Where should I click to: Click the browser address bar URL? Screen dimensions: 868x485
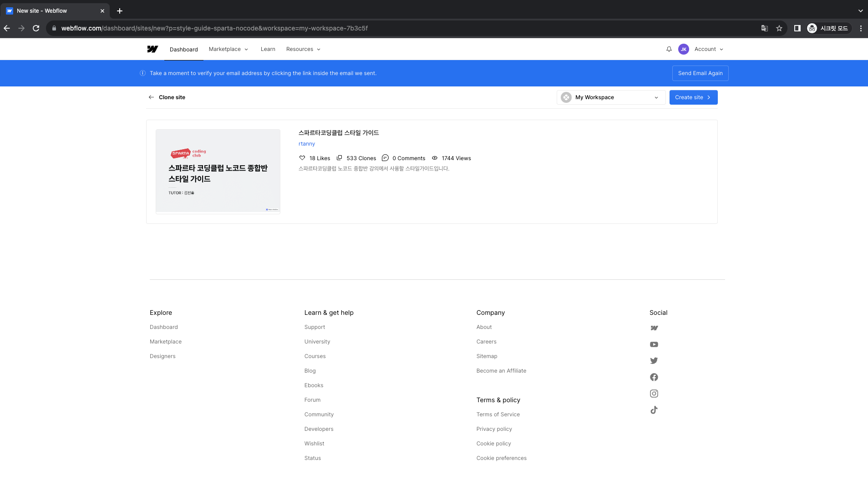tap(214, 28)
